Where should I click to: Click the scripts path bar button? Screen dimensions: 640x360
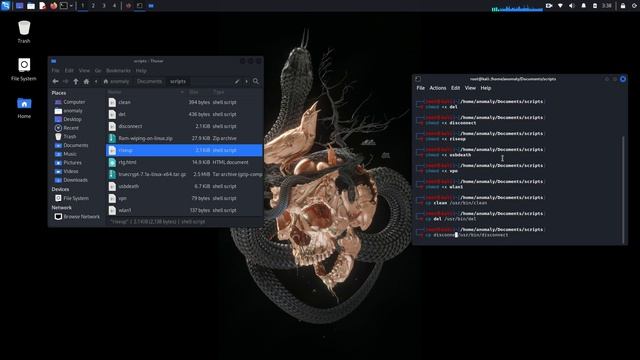pos(178,81)
